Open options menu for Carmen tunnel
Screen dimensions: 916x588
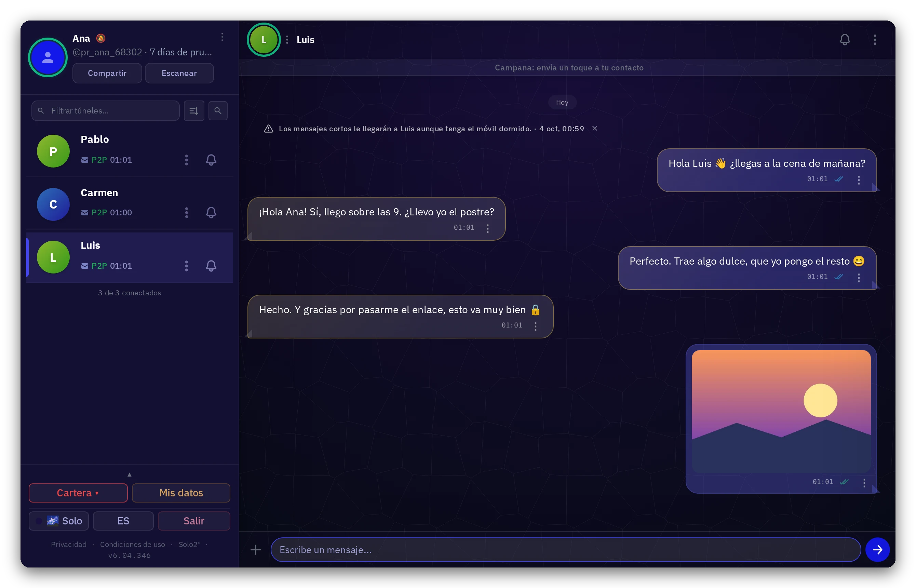187,212
